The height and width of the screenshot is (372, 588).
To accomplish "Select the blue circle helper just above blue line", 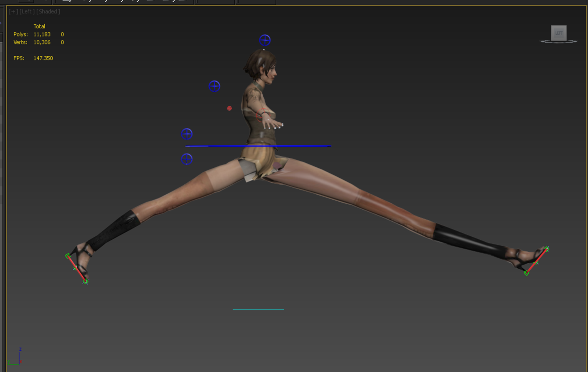I will click(x=187, y=134).
